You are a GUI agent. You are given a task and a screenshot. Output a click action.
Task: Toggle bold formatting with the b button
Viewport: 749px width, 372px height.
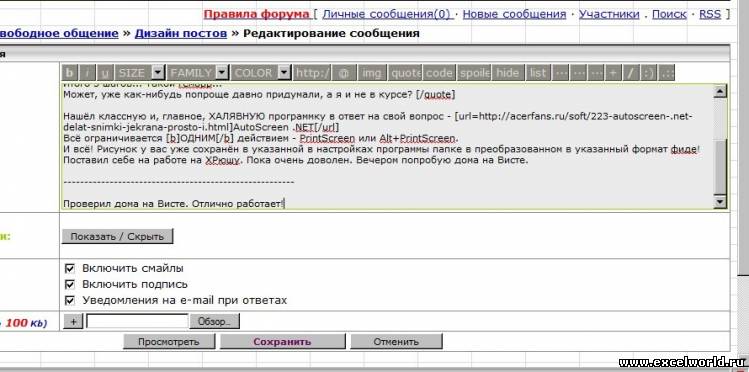pyautogui.click(x=70, y=73)
